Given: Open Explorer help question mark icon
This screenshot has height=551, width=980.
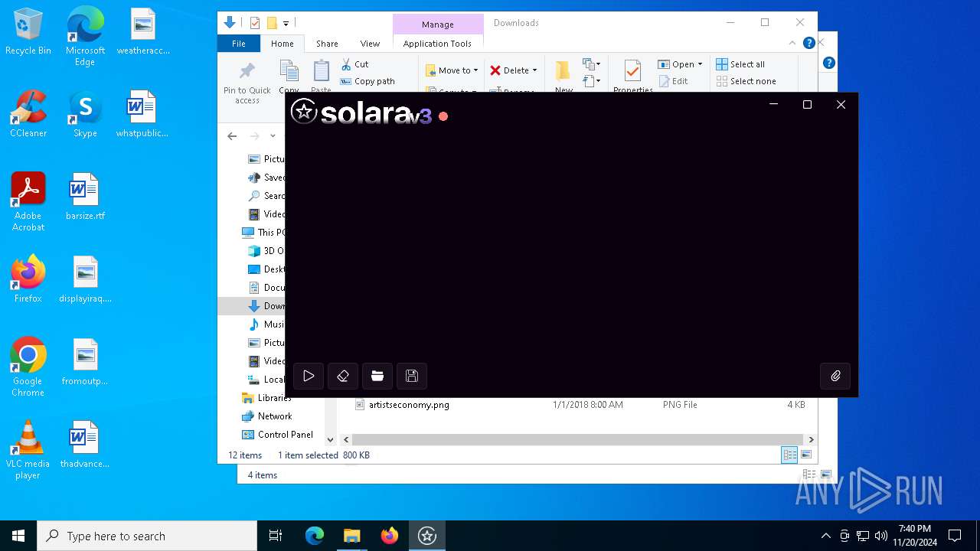Looking at the screenshot, I should (808, 43).
